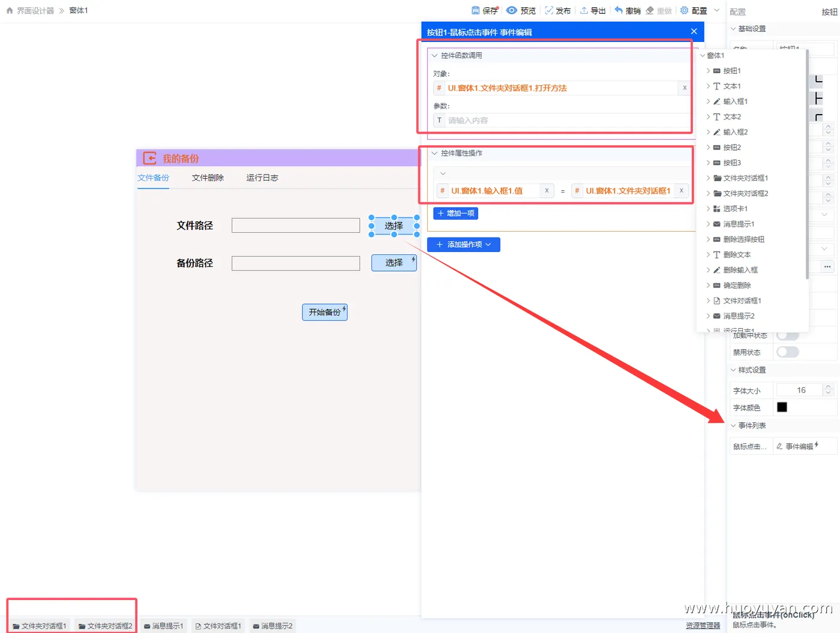Collapse the 窗体1 tree node
840x633 pixels.
pos(702,55)
